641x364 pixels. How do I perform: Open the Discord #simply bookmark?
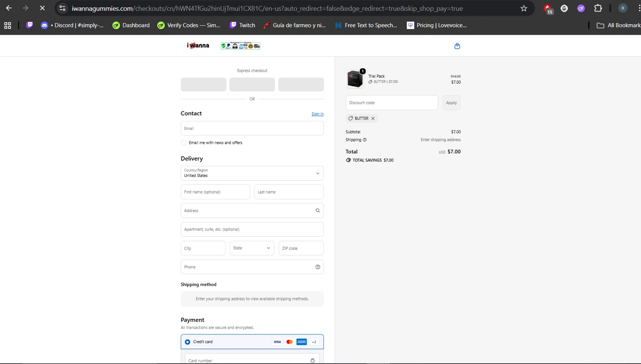pyautogui.click(x=72, y=25)
